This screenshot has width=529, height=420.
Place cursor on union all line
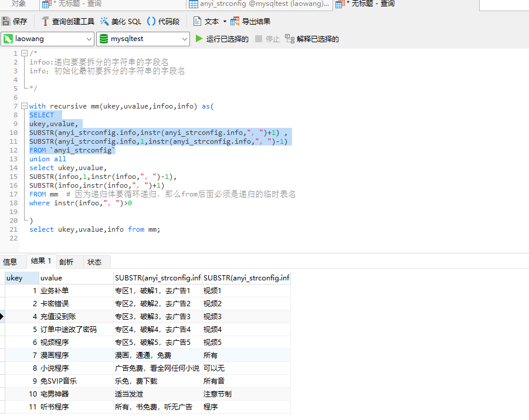(48, 159)
